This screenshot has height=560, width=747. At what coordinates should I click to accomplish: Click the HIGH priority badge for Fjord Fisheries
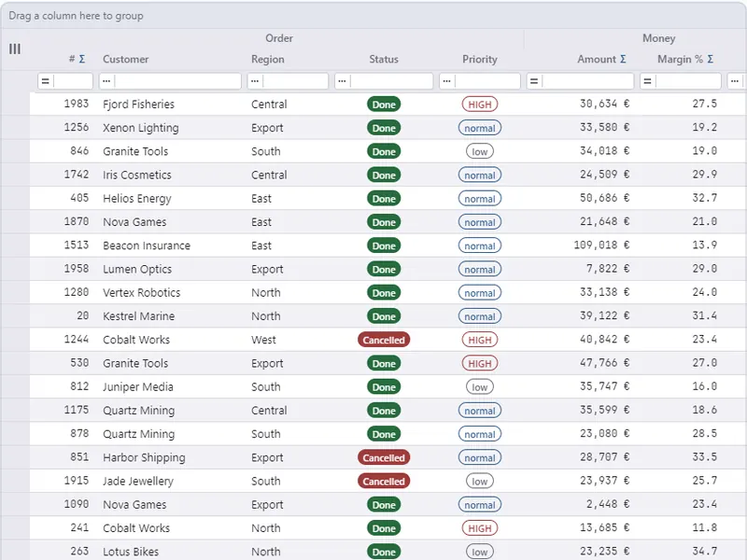tap(480, 105)
